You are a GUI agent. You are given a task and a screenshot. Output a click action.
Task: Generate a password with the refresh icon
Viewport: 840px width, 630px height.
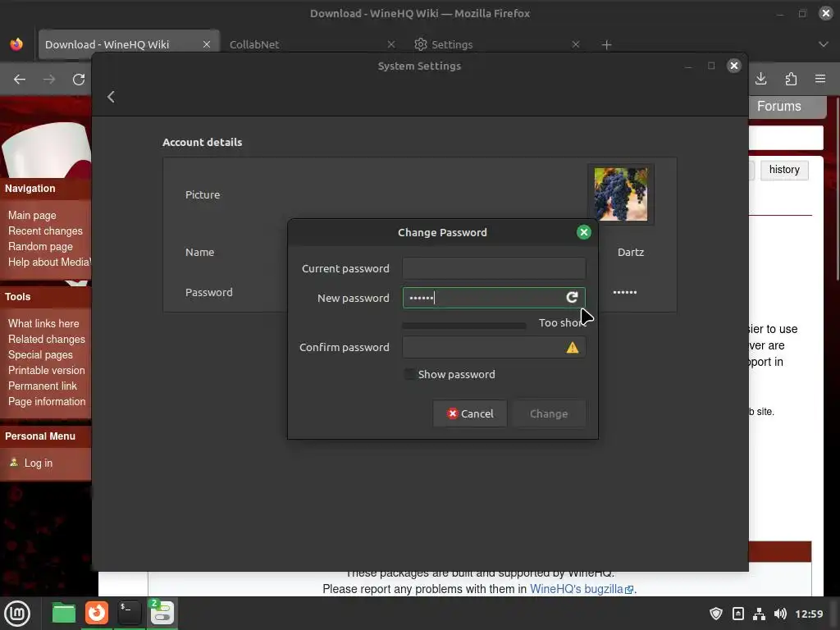coord(572,297)
